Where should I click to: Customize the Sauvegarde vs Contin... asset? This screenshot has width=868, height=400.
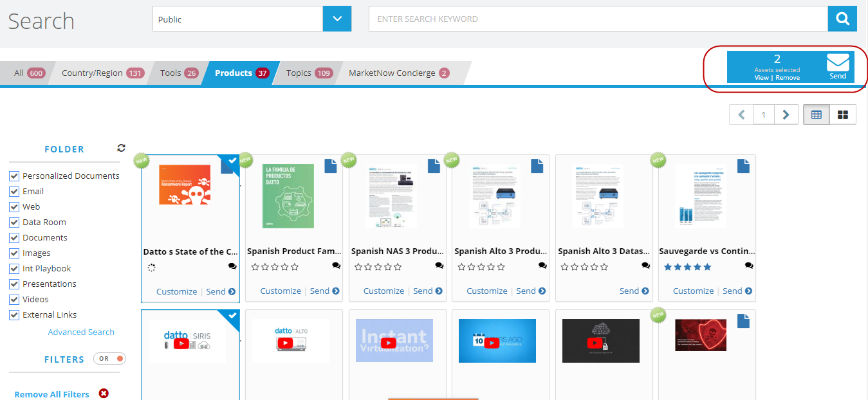click(x=694, y=291)
